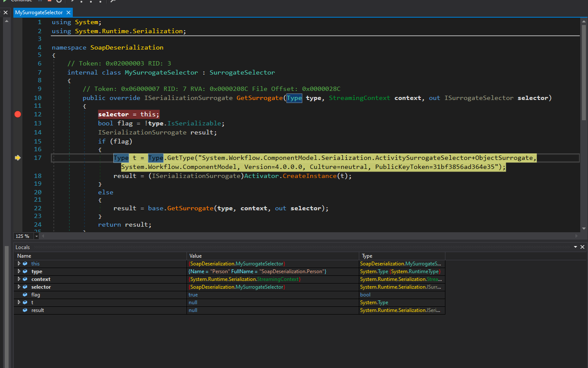
Task: Click the variable icon beside 'result'
Action: click(25, 310)
